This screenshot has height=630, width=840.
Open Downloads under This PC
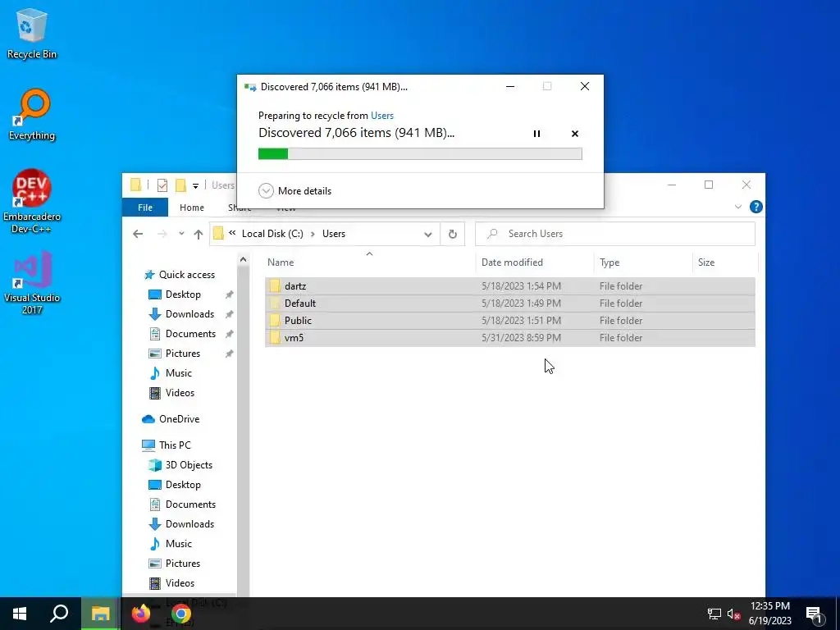pyautogui.click(x=189, y=524)
